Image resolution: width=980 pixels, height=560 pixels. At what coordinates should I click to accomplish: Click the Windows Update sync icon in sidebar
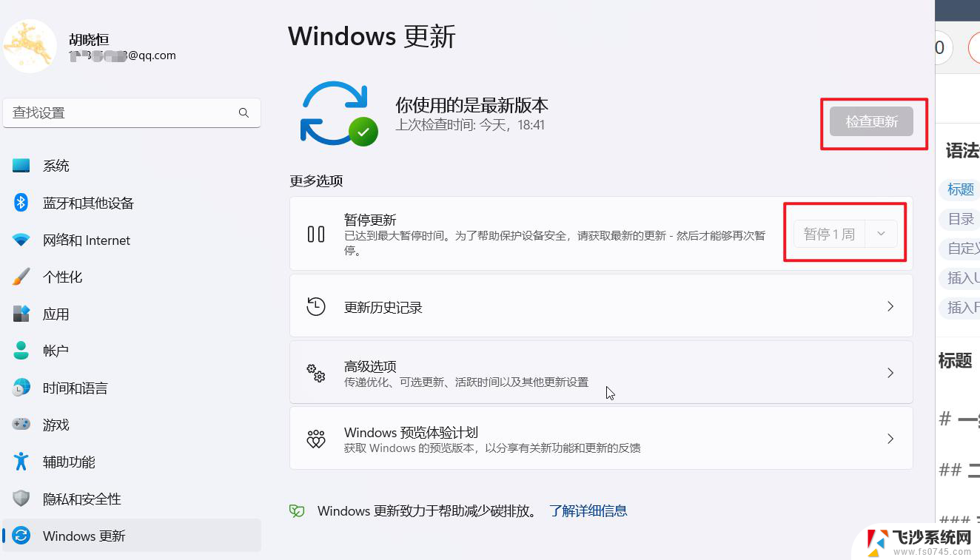click(21, 536)
